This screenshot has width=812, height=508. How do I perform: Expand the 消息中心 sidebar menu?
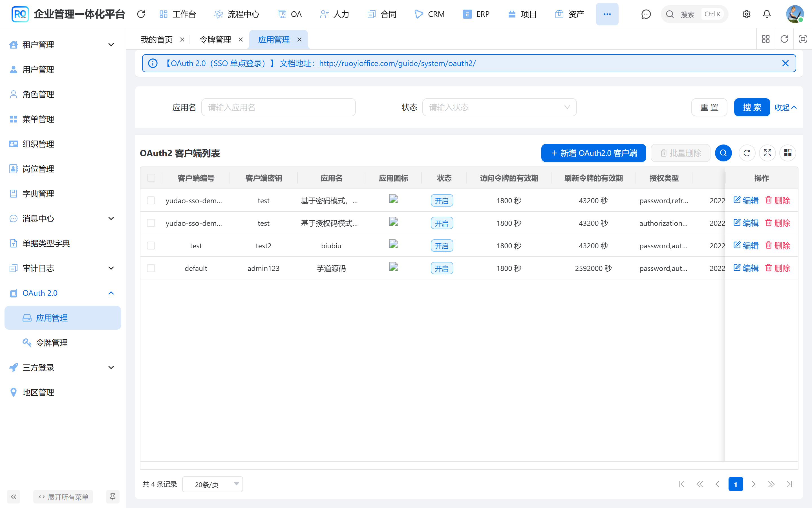[x=63, y=218]
